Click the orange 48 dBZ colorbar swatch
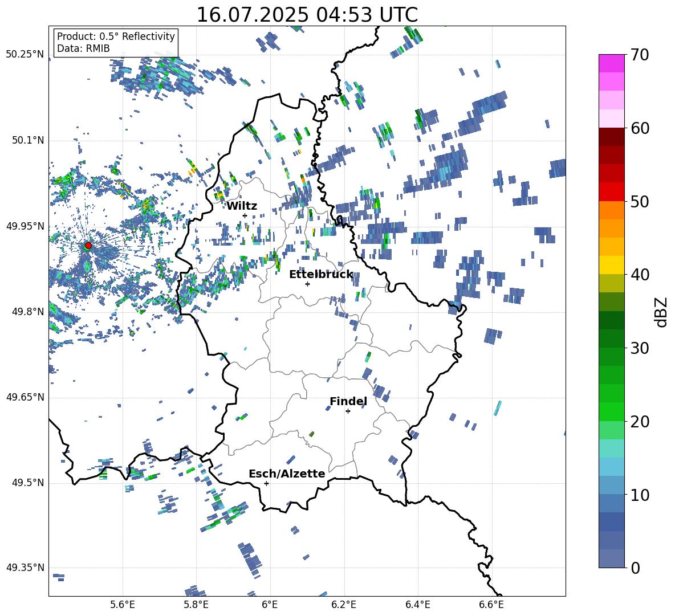 click(x=611, y=210)
